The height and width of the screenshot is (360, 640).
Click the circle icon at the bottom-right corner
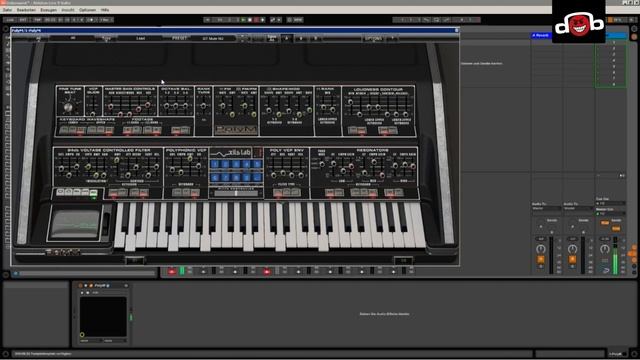point(634,354)
